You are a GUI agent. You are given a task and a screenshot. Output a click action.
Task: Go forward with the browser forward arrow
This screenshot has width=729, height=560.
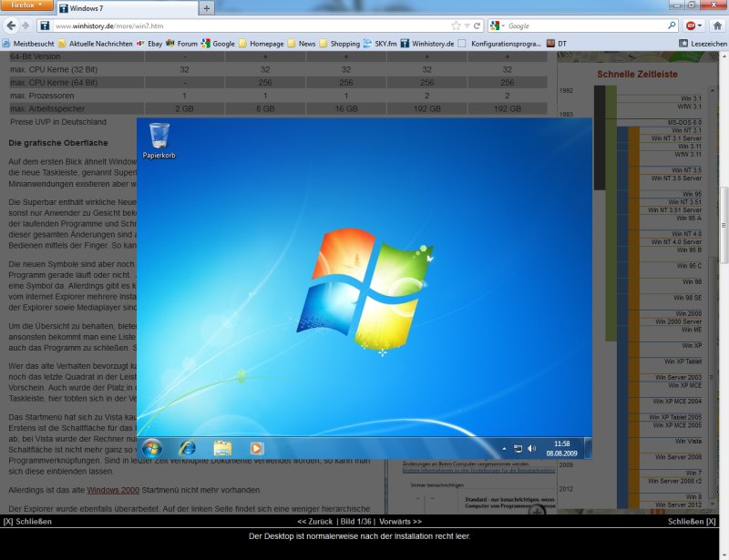click(26, 26)
